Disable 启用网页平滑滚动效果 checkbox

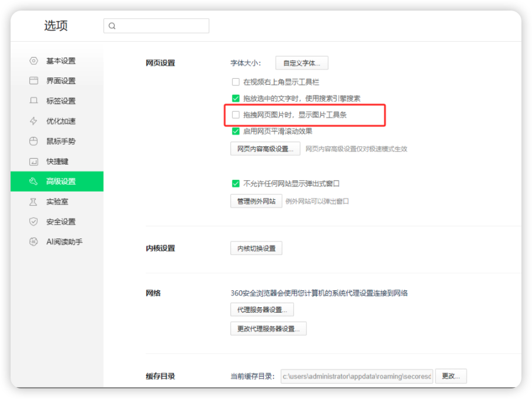point(236,131)
